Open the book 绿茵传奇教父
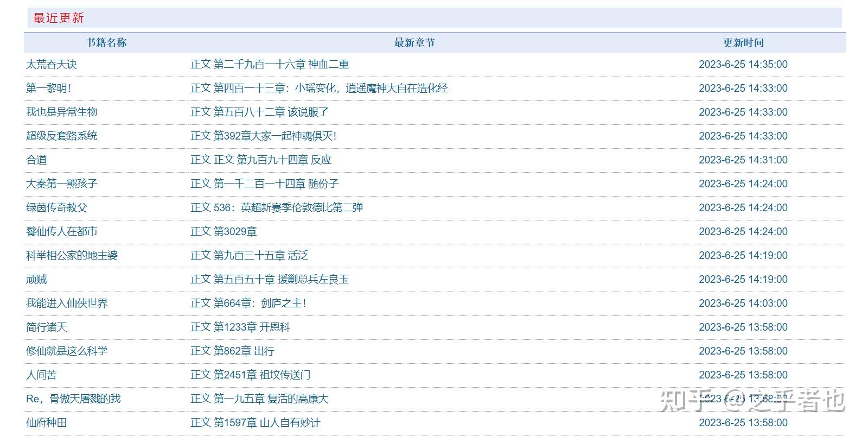The width and height of the screenshot is (868, 436). click(57, 207)
